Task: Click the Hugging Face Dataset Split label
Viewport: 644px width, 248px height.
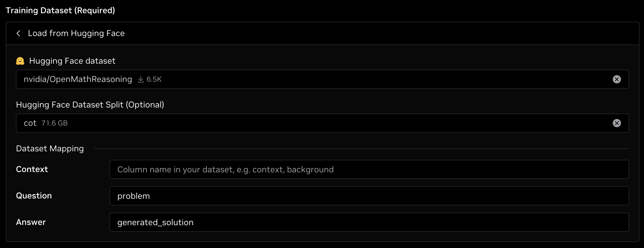Action: (x=90, y=104)
